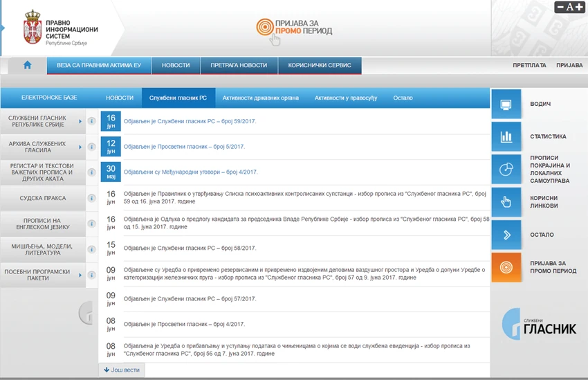This screenshot has width=588, height=380.
Task: Load more news with Још вести
Action: (122, 370)
